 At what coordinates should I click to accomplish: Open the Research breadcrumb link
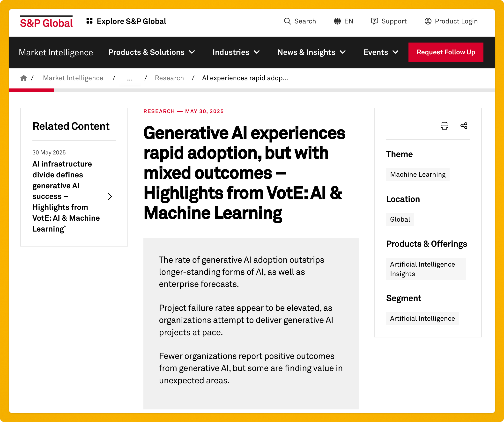coord(169,78)
